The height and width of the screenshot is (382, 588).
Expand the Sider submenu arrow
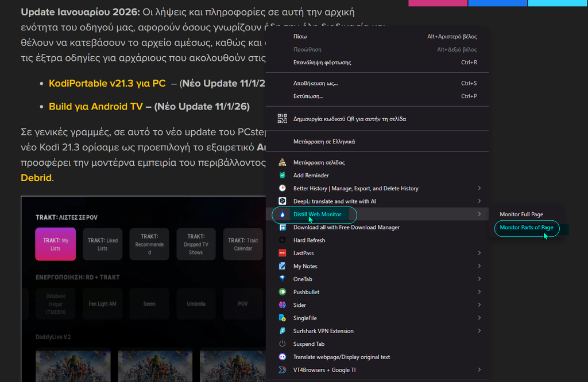coord(479,305)
